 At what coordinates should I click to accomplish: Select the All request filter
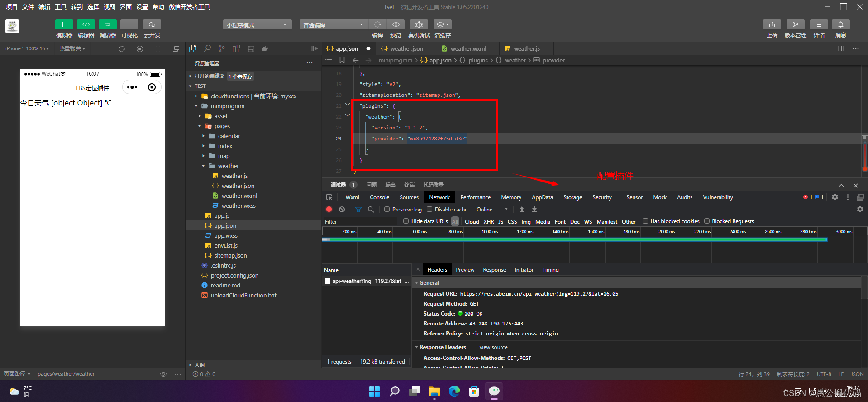coord(455,221)
